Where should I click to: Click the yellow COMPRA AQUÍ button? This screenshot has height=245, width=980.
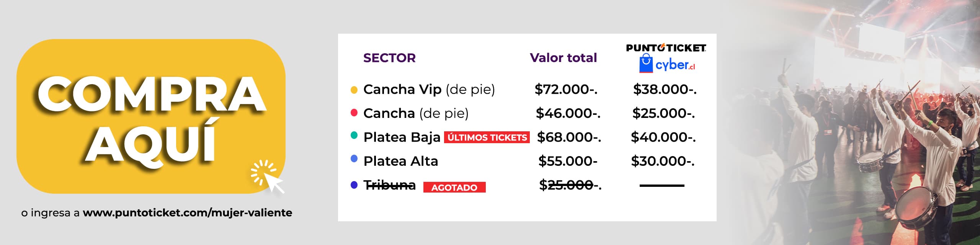(151, 116)
